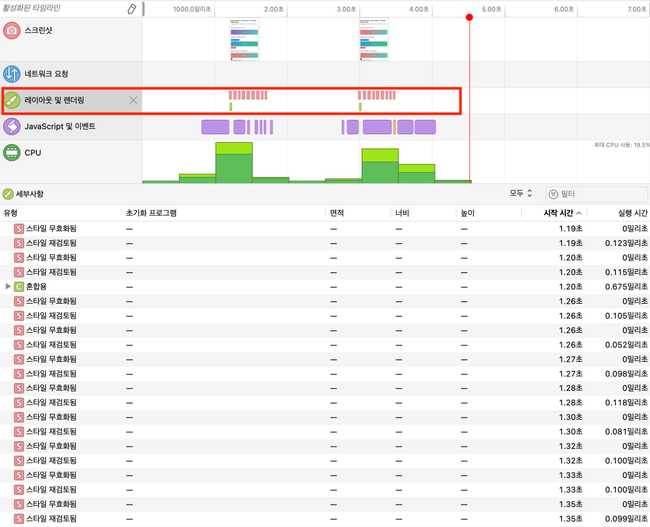Click the JavaScript 및 이벤트 icon
Viewport: 650px width, 527px height.
[12, 127]
